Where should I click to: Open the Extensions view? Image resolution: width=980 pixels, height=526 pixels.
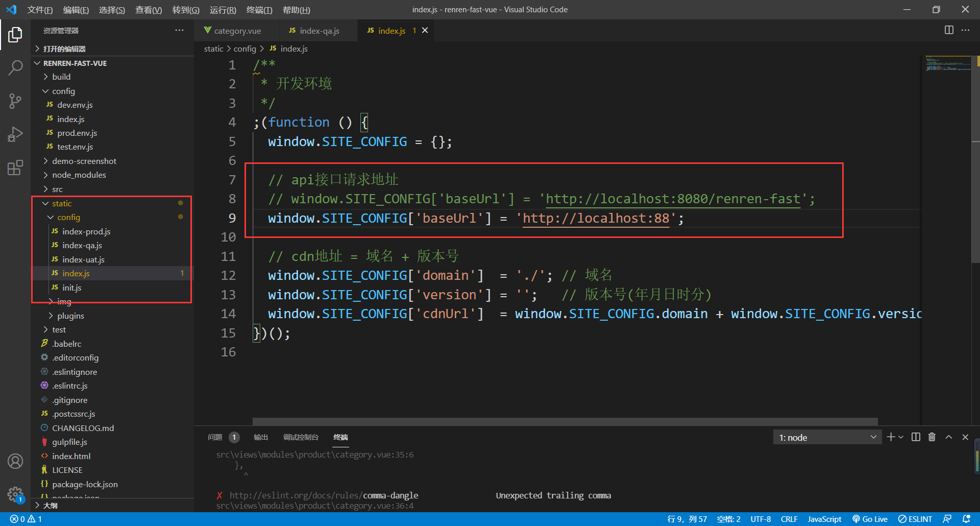(x=15, y=168)
